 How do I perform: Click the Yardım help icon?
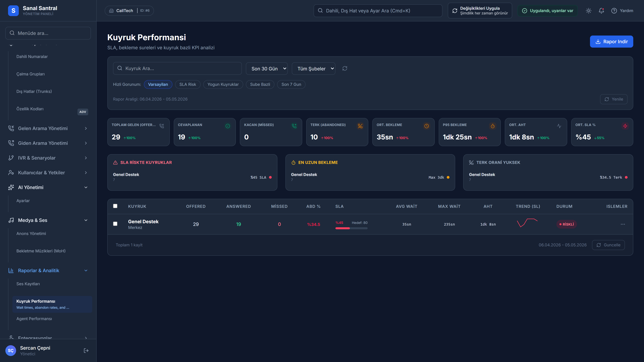click(x=614, y=11)
